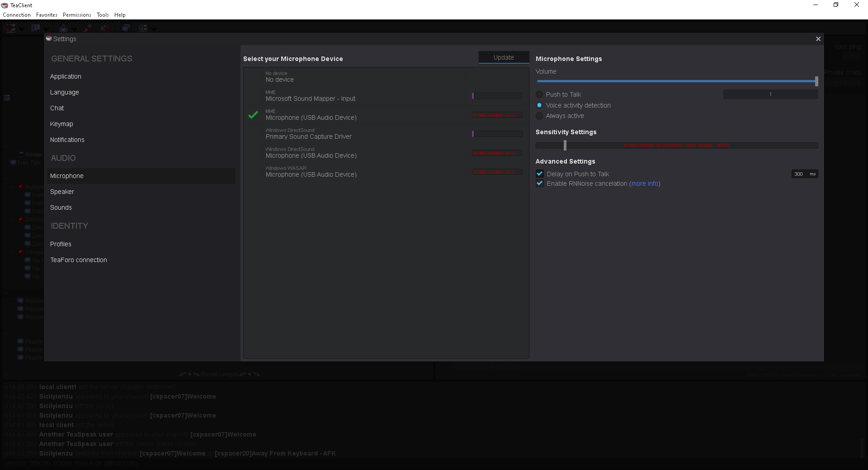Open the connect dropdown arrow
This screenshot has height=470, width=868.
[22, 28]
